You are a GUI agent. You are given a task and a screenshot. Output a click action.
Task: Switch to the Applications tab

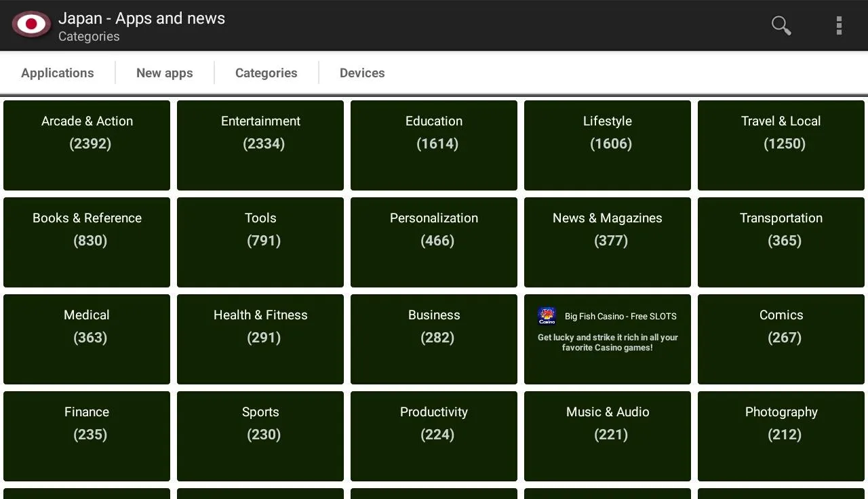[58, 73]
